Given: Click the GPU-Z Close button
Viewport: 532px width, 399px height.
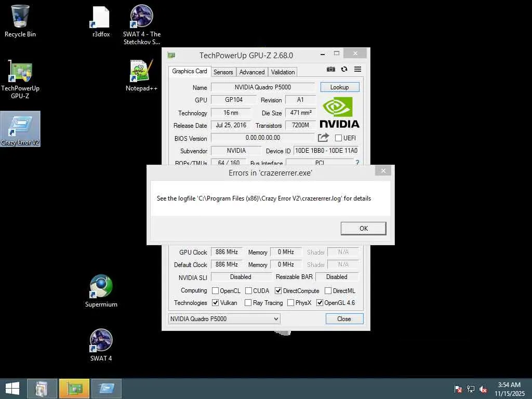Looking at the screenshot, I should click(344, 318).
